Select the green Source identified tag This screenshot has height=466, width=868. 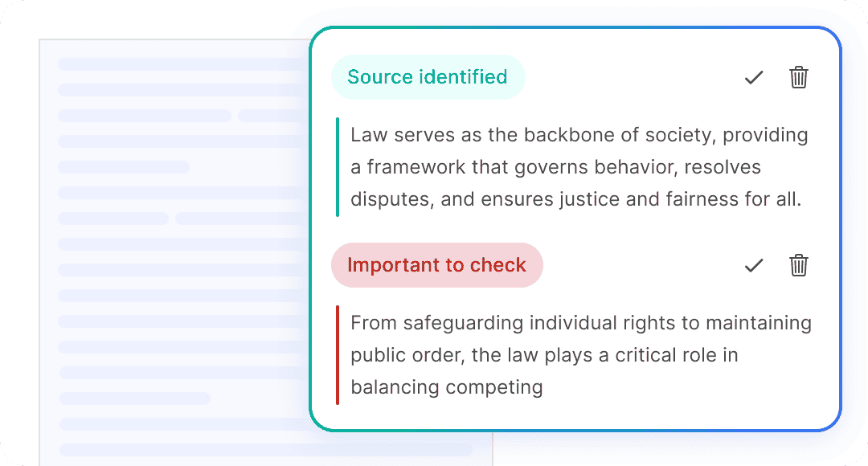point(428,77)
